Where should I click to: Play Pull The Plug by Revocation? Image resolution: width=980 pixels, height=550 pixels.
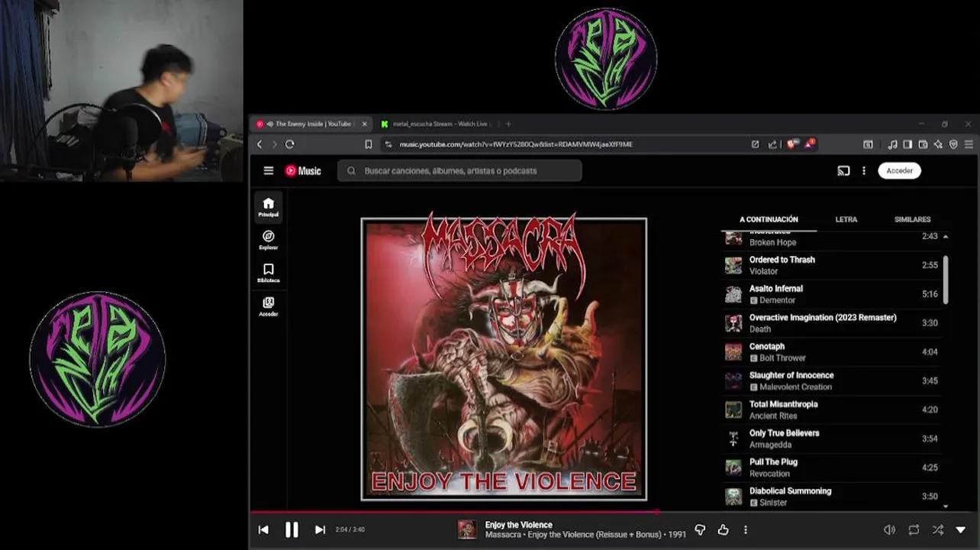tap(831, 467)
